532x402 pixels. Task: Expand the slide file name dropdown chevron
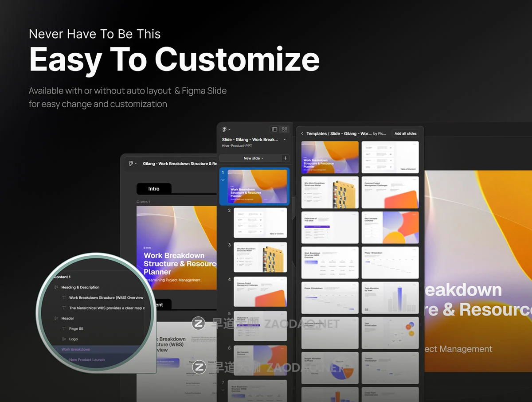coord(285,140)
